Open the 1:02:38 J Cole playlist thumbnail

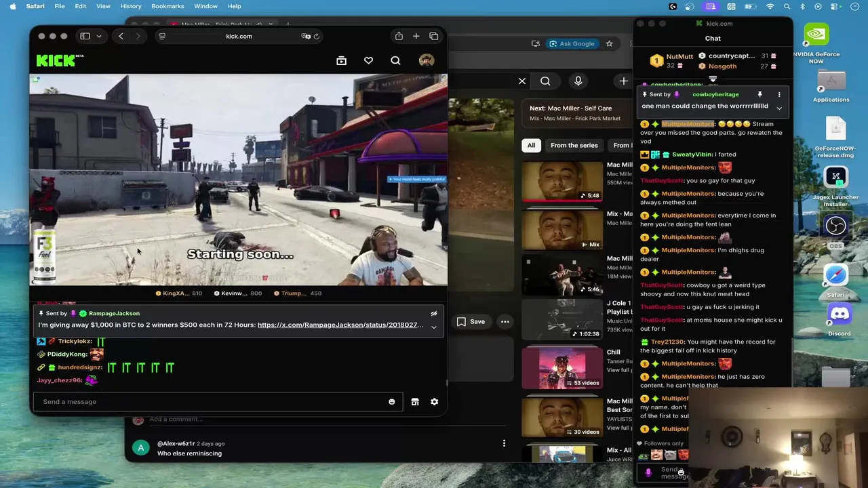[x=561, y=319]
